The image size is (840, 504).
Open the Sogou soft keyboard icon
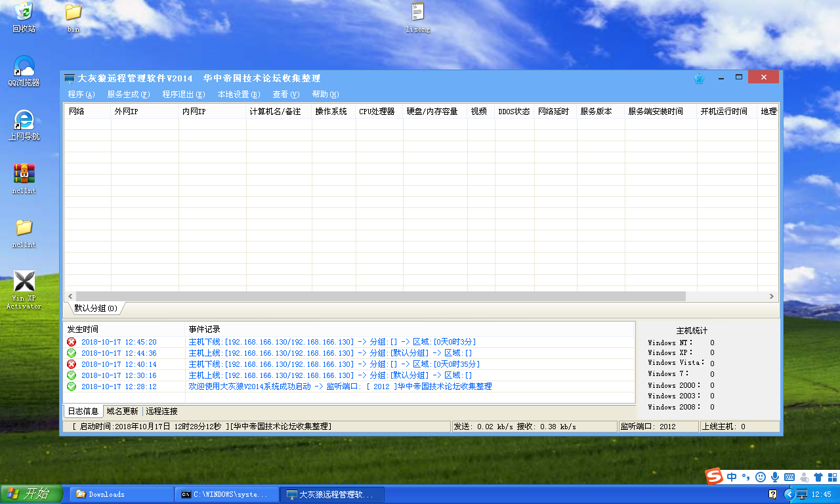point(789,477)
